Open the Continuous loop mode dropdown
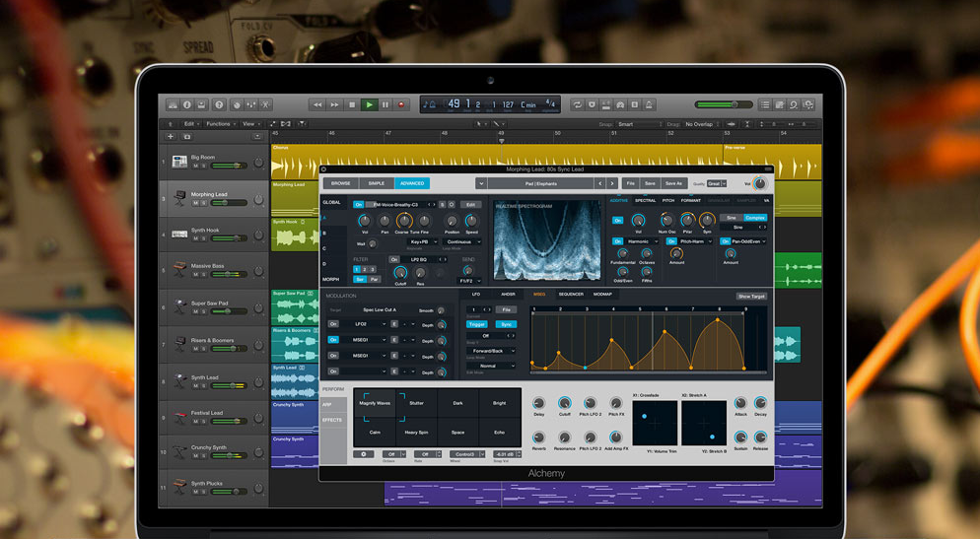Viewport: 980px width, 539px height. click(461, 241)
